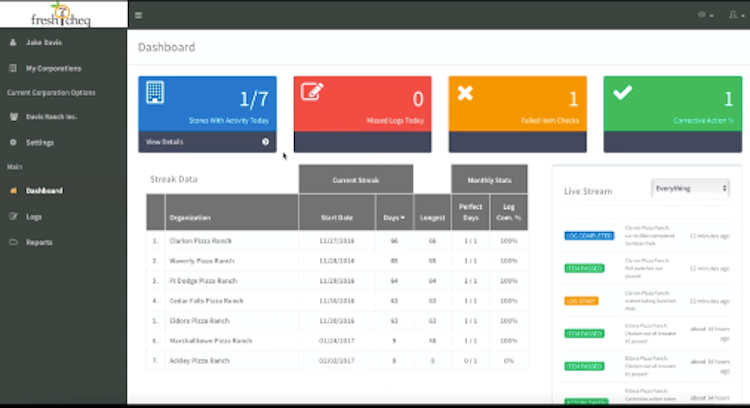Image resolution: width=750 pixels, height=408 pixels.
Task: Click the pencil icon on Missed Logs card
Action: [x=312, y=91]
